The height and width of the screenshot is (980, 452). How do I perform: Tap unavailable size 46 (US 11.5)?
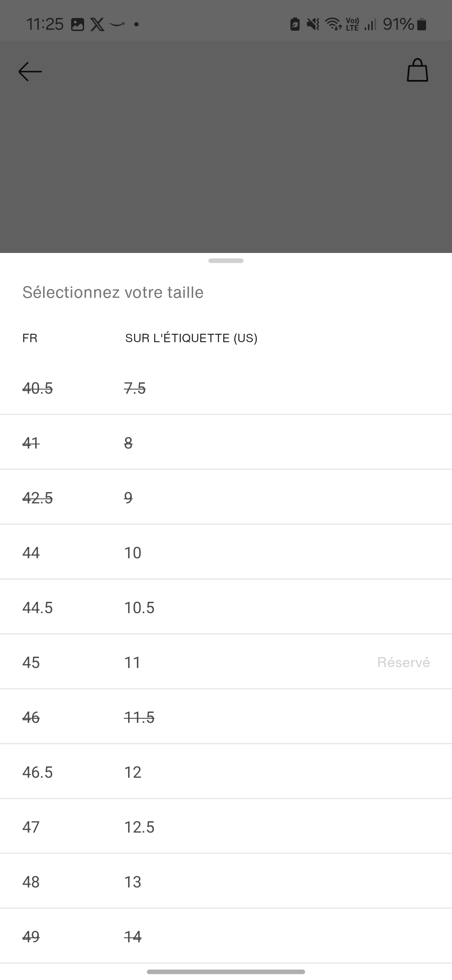pyautogui.click(x=226, y=717)
